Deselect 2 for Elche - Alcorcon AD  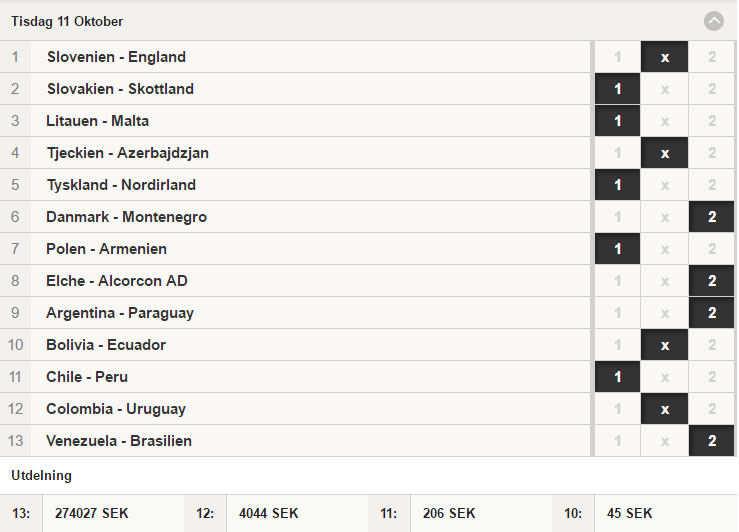coord(712,281)
